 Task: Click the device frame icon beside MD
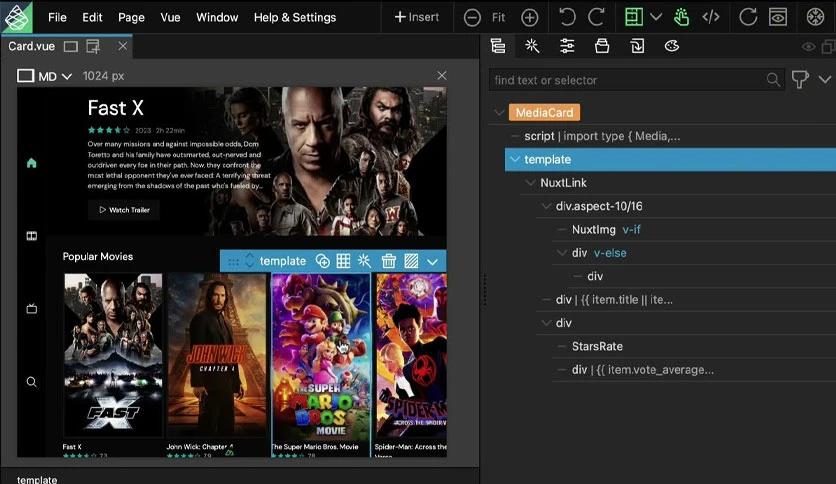[25, 76]
